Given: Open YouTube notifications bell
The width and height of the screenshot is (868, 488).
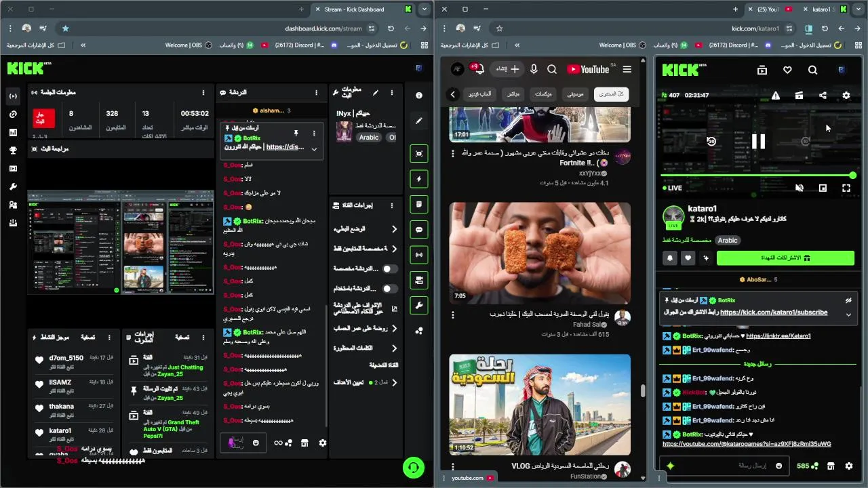Looking at the screenshot, I should (x=478, y=69).
